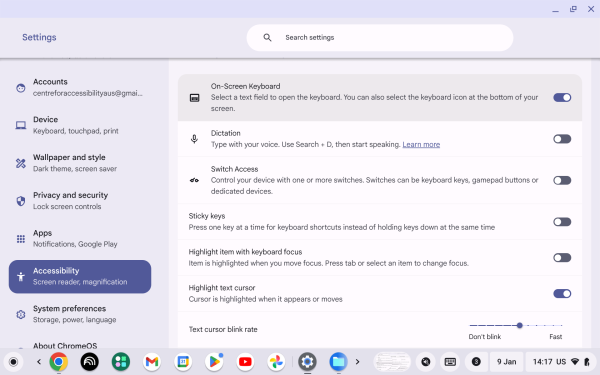Click the shelf right scroll arrow
The height and width of the screenshot is (375, 600).
tap(357, 362)
